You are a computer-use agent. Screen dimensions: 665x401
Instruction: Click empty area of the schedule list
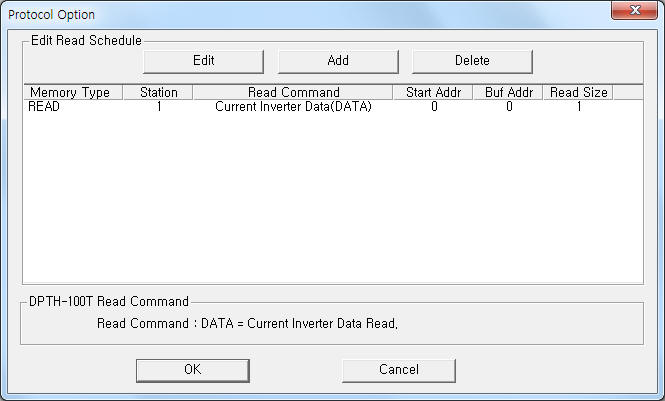point(333,197)
